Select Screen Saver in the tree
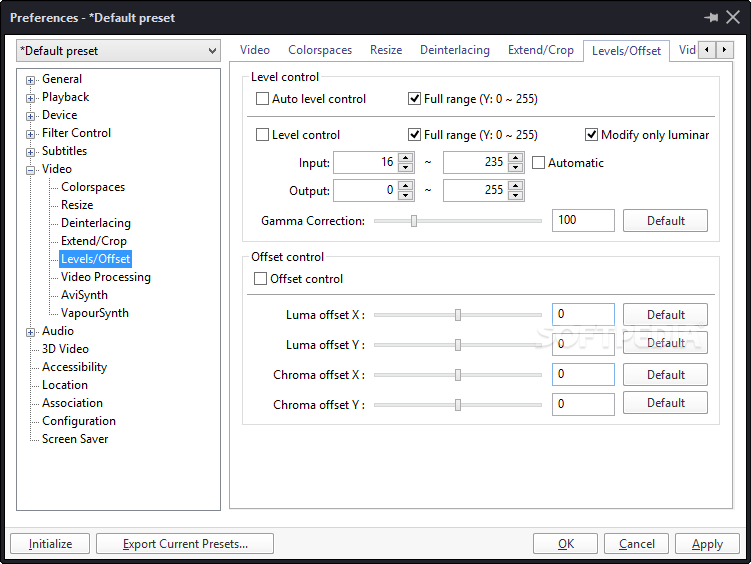 click(75, 439)
